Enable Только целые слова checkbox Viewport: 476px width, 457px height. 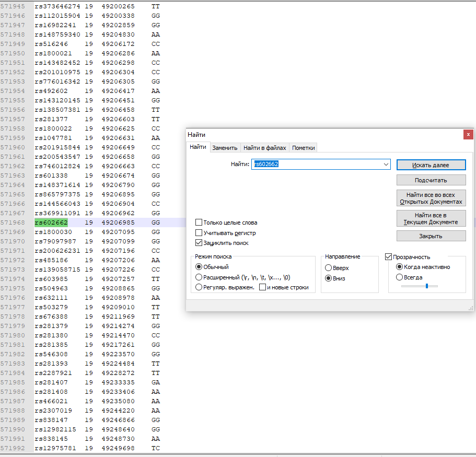coord(199,222)
